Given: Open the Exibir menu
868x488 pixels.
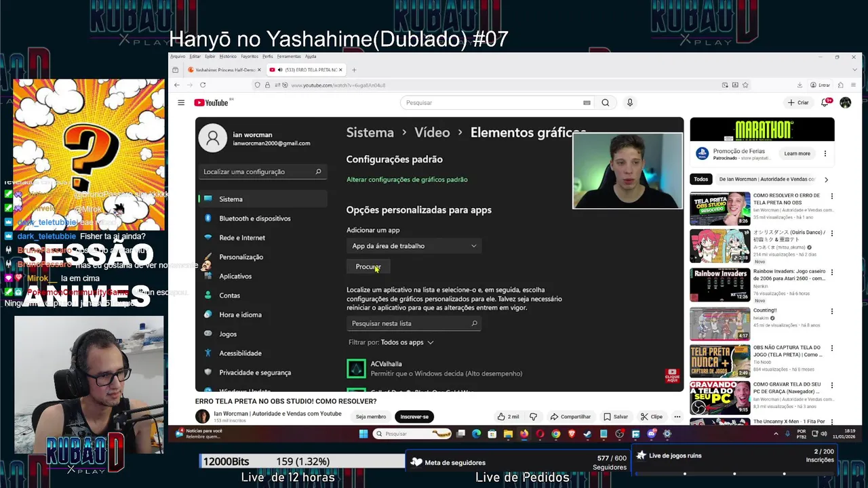Looking at the screenshot, I should coord(210,56).
